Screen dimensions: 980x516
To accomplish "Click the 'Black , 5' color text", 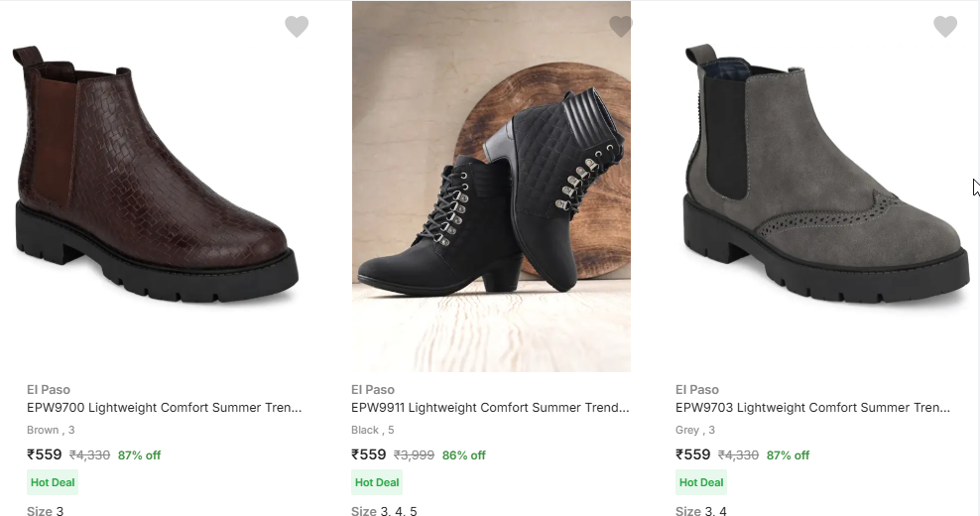I will coord(373,431).
